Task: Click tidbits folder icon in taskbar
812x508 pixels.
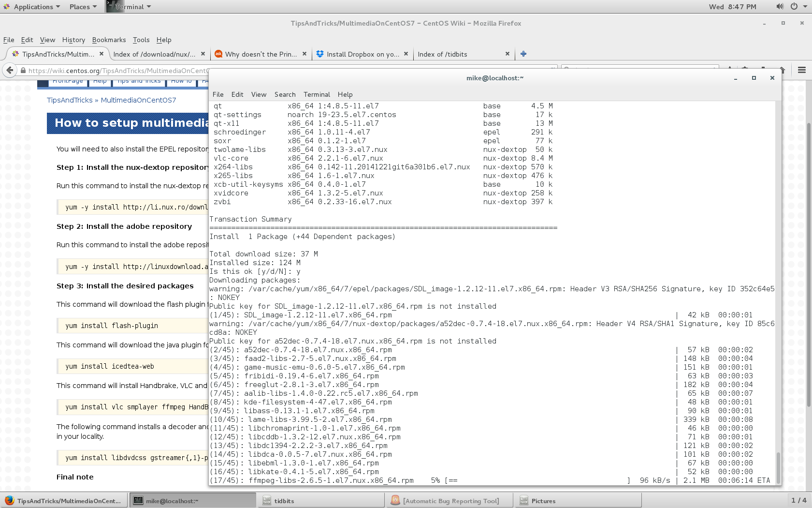Action: (x=267, y=501)
